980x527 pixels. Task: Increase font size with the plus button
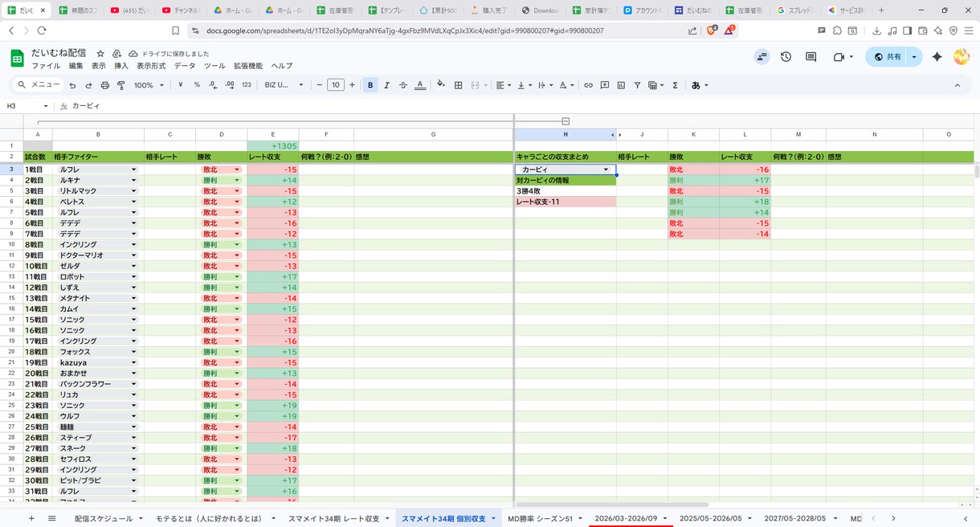[x=352, y=85]
